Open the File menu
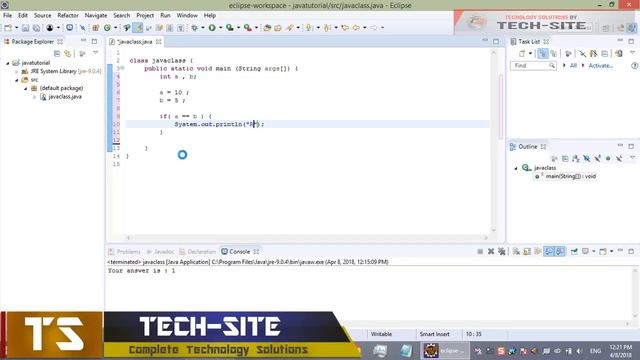 tap(7, 16)
